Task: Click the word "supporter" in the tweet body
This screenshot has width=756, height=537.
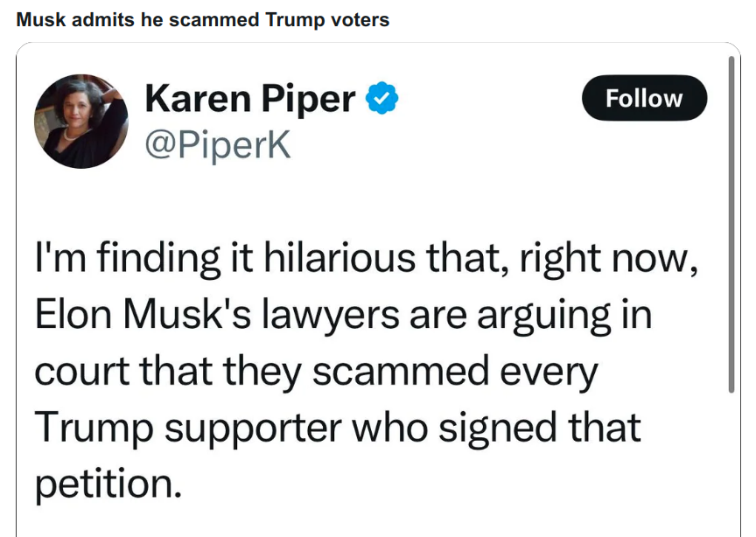Action: [x=254, y=429]
